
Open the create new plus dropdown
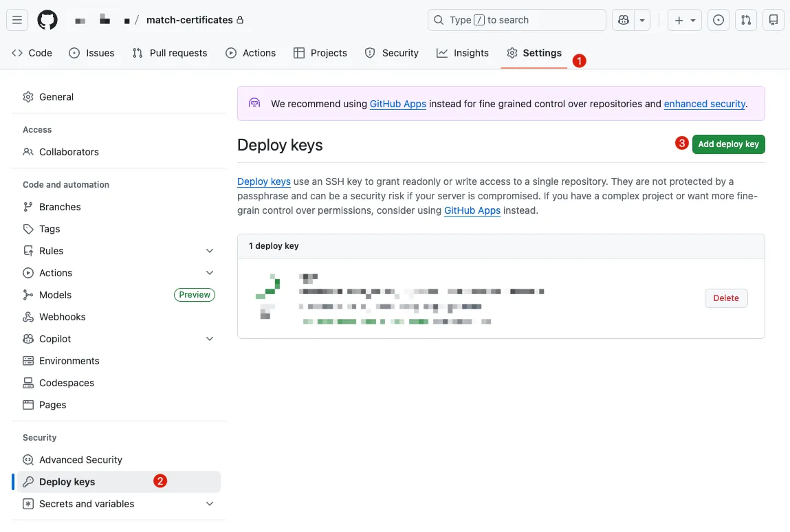(685, 21)
